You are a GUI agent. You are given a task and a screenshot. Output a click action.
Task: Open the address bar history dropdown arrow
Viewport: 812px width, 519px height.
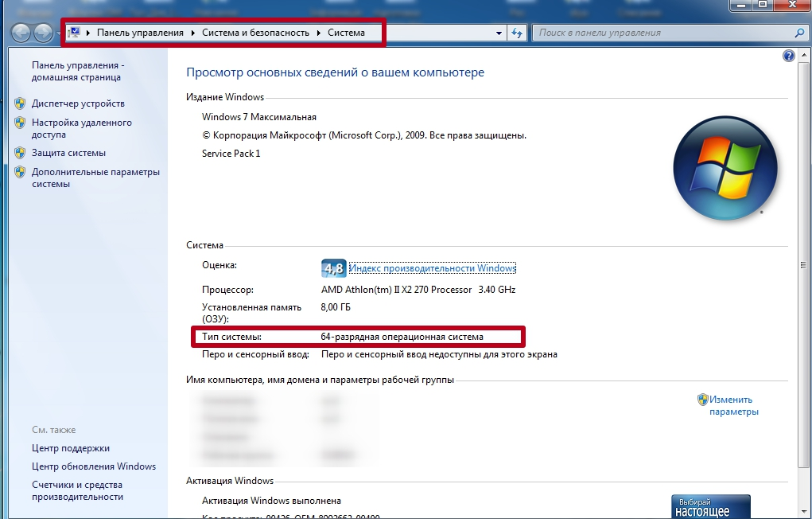click(x=499, y=33)
